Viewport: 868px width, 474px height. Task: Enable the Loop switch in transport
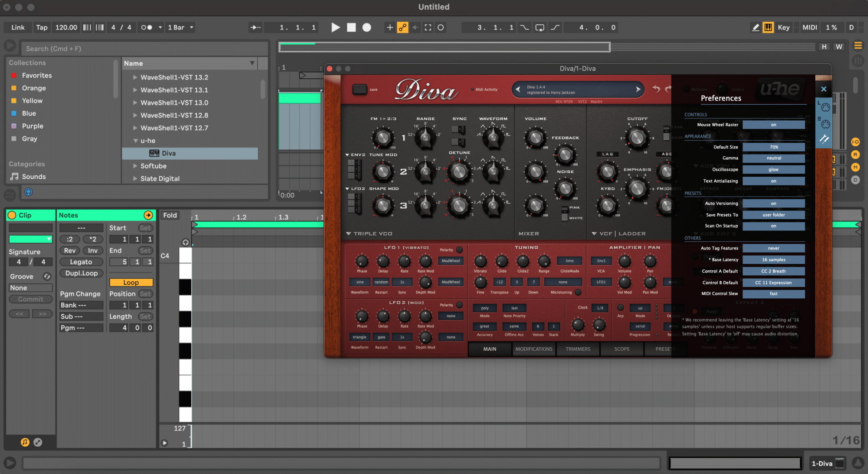coord(540,27)
